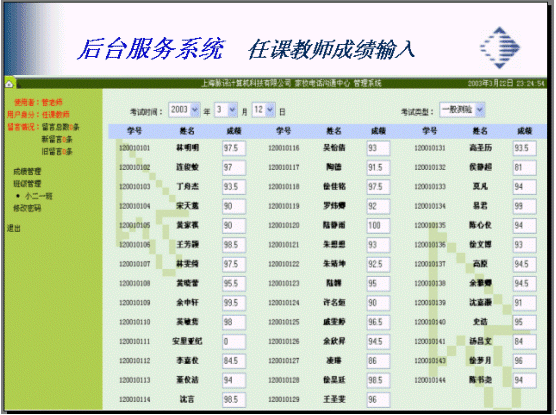Click the home icon on the green bar
556x415 pixels.
click(x=9, y=84)
